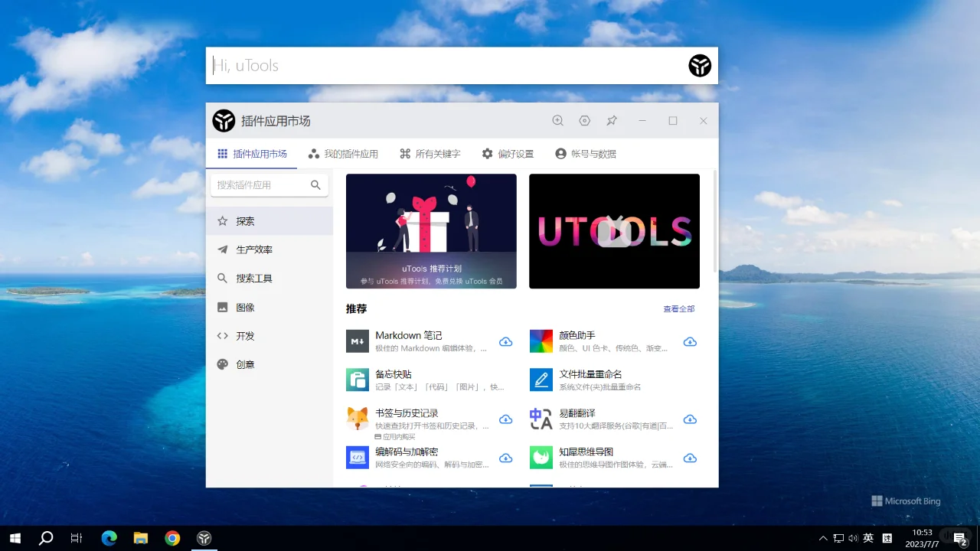Click the volume speaker tray icon
980x551 pixels.
[x=854, y=539]
